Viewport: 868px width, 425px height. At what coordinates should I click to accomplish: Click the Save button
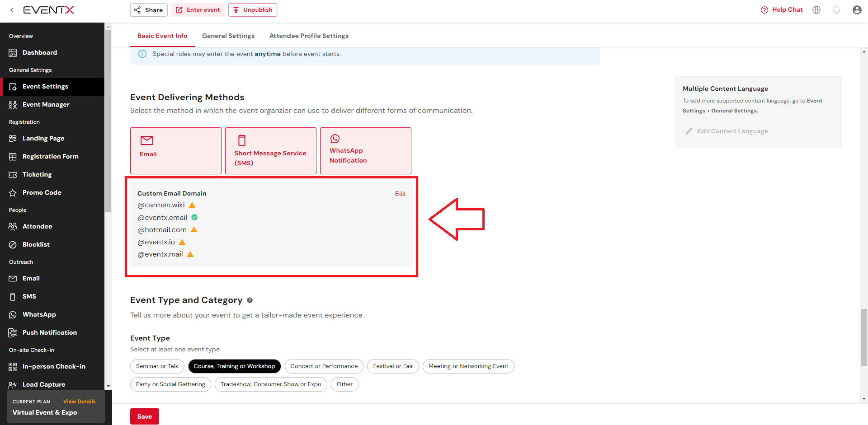pyautogui.click(x=145, y=416)
